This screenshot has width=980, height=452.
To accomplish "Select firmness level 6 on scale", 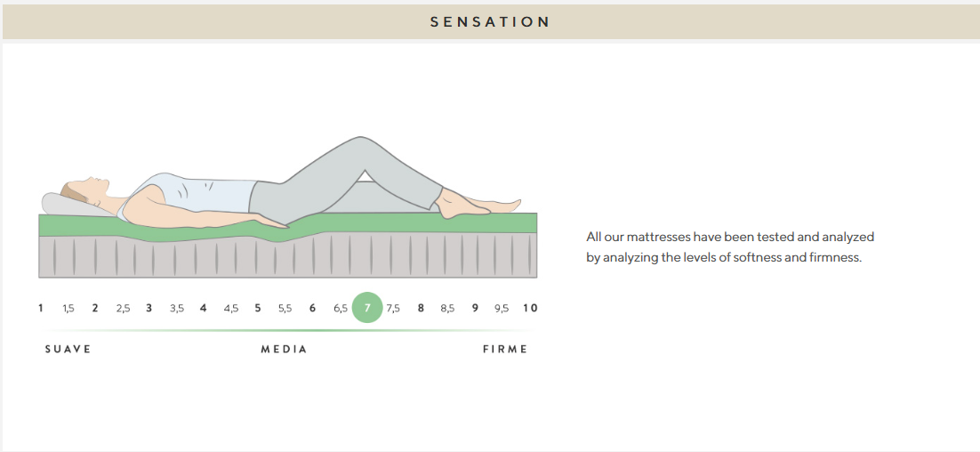I will (312, 308).
